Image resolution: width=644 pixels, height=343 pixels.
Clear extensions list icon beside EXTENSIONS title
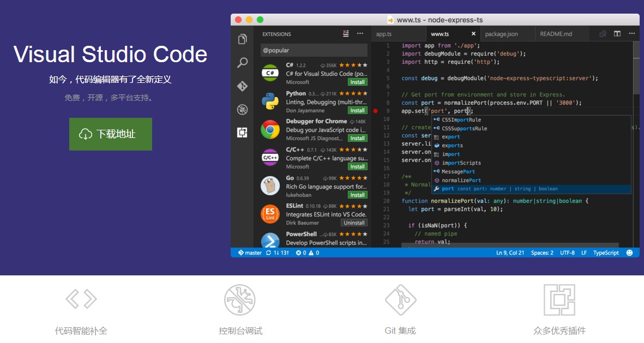(346, 34)
